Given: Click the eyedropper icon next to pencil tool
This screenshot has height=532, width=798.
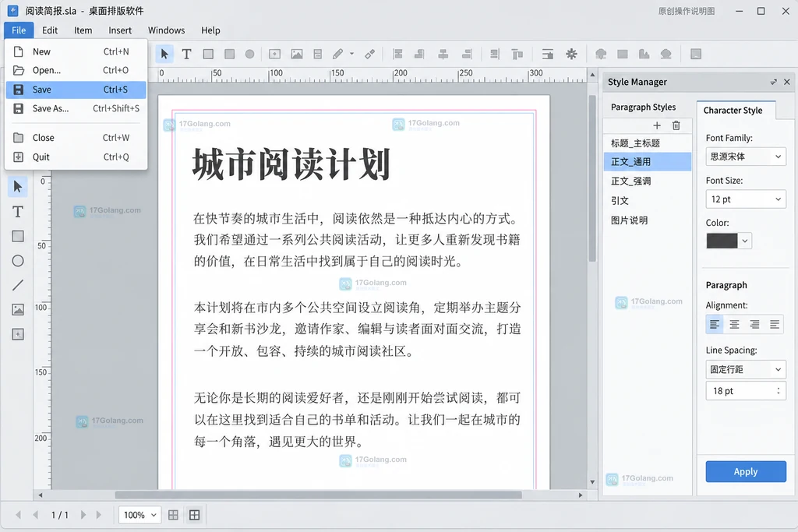Looking at the screenshot, I should click(x=370, y=54).
